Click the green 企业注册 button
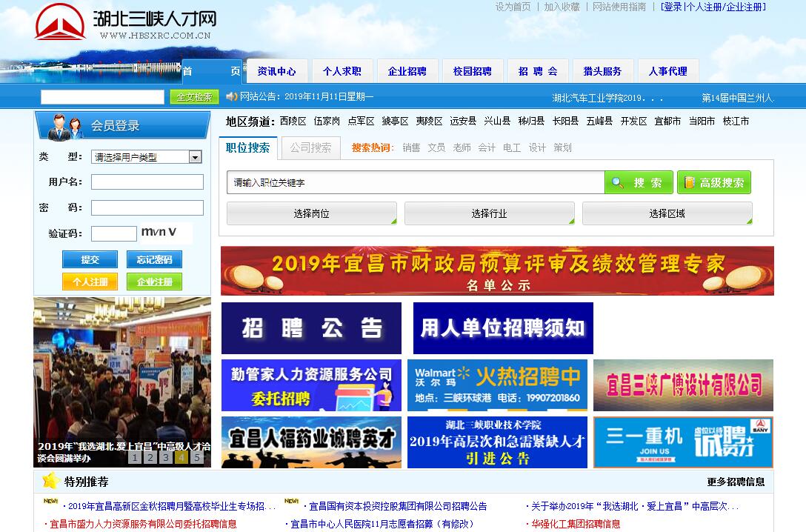This screenshot has width=806, height=532. point(154,282)
